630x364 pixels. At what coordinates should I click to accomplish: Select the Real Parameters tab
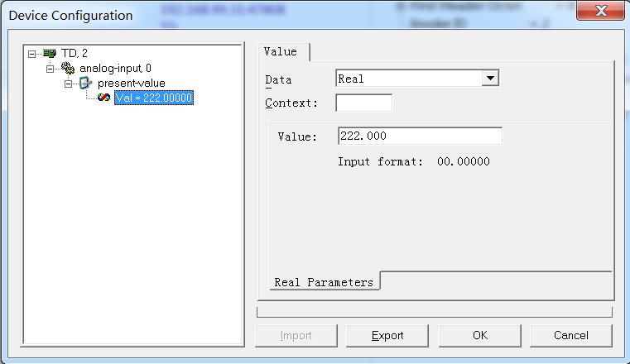[324, 283]
